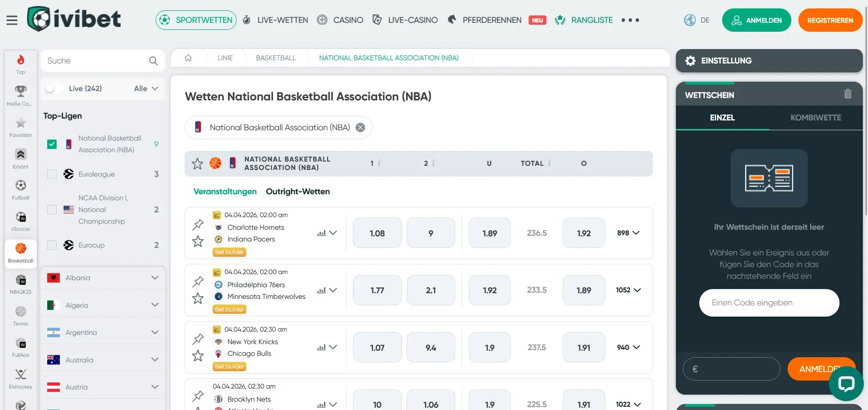Expand 1052 more markets for 76ers match

[x=628, y=290]
